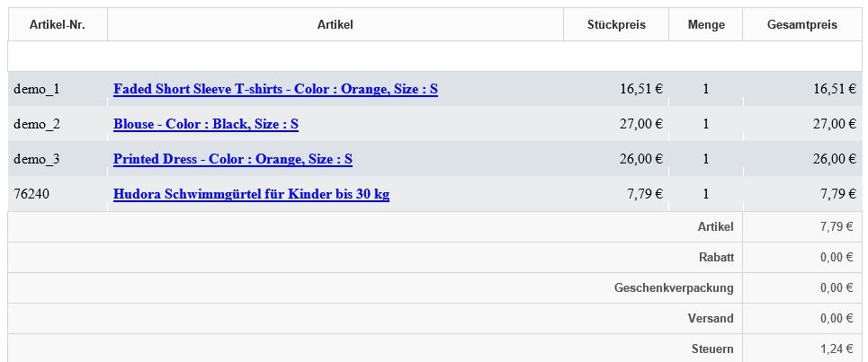Click the Gesamtpreis column header

coord(802,24)
